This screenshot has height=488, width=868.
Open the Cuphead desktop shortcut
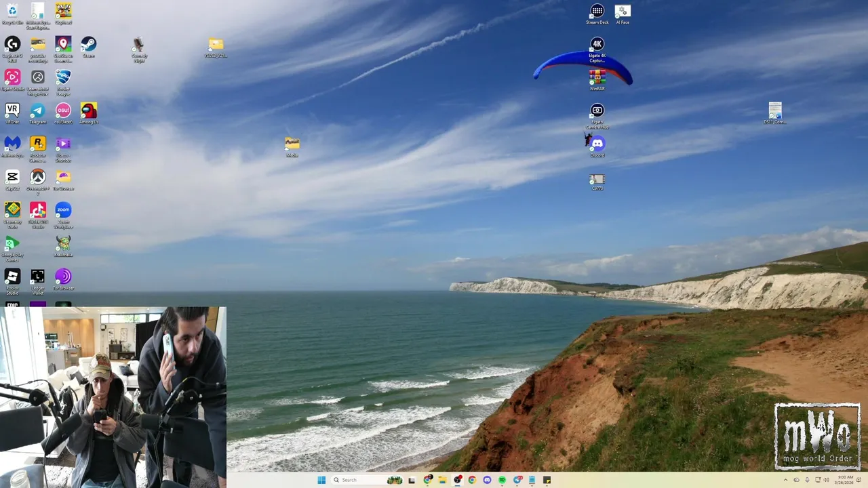tap(63, 13)
